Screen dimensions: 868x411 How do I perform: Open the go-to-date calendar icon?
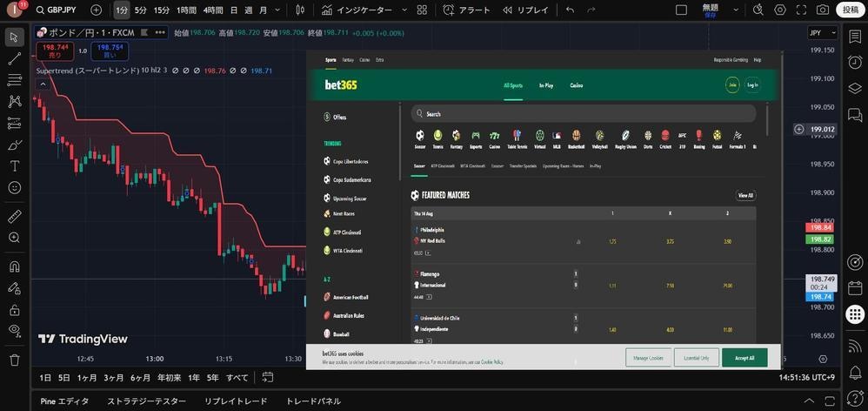[268, 377]
